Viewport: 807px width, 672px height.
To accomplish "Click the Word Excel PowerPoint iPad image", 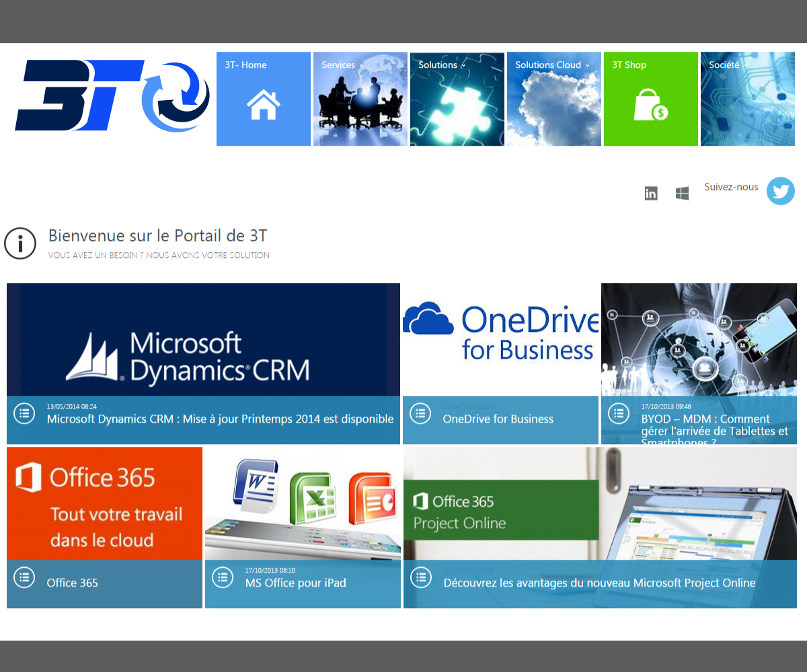I will pos(303,503).
